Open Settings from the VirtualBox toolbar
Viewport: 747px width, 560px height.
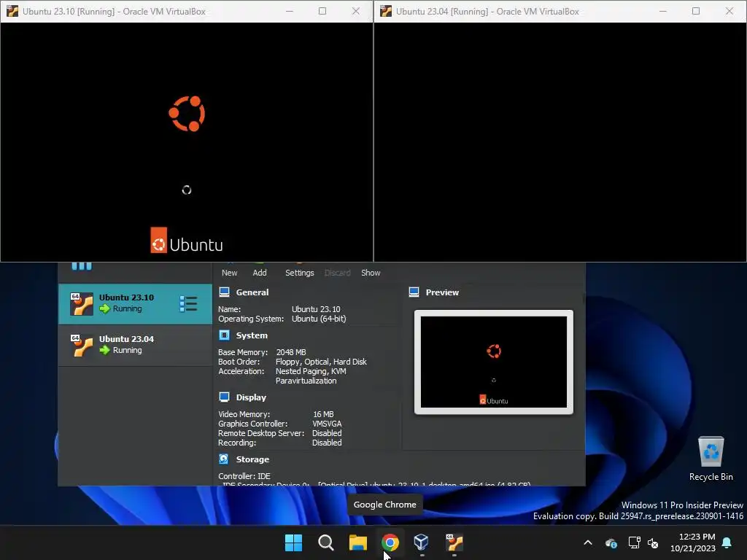pyautogui.click(x=300, y=273)
